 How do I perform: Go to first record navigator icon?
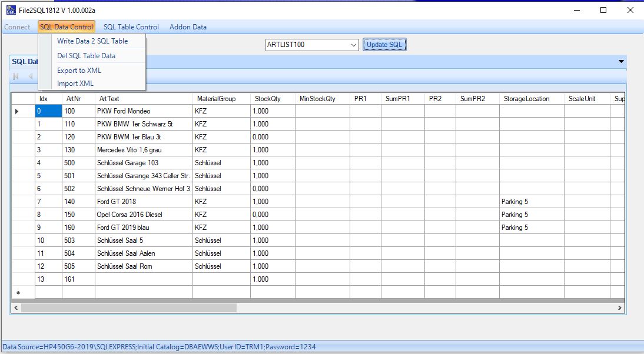(16, 76)
